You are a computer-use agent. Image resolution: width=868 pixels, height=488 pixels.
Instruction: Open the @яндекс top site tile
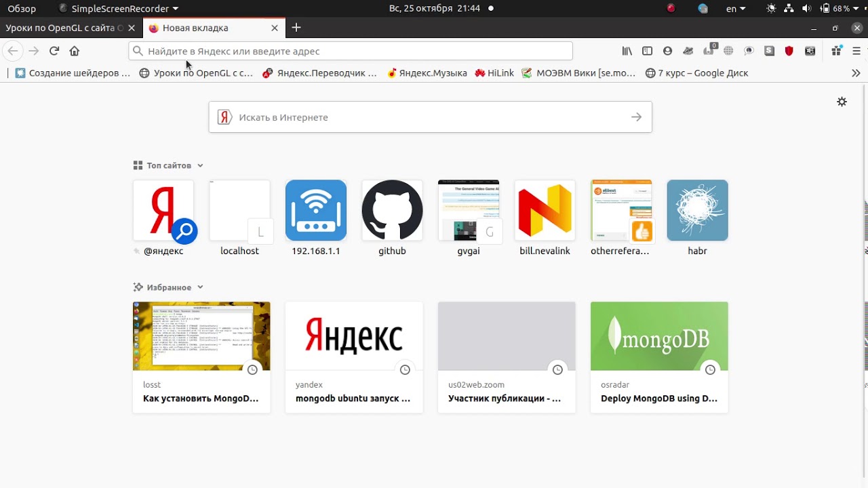click(163, 218)
